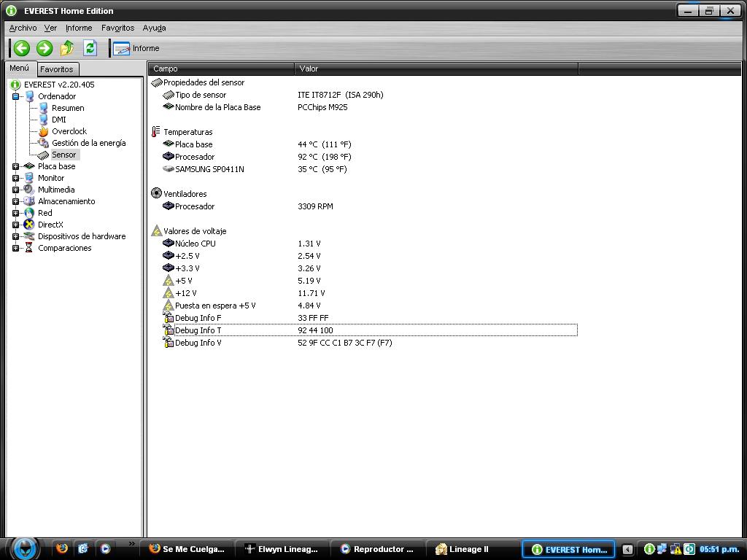Switch to the Menú tab
Screen dimensions: 747x560
(19, 68)
